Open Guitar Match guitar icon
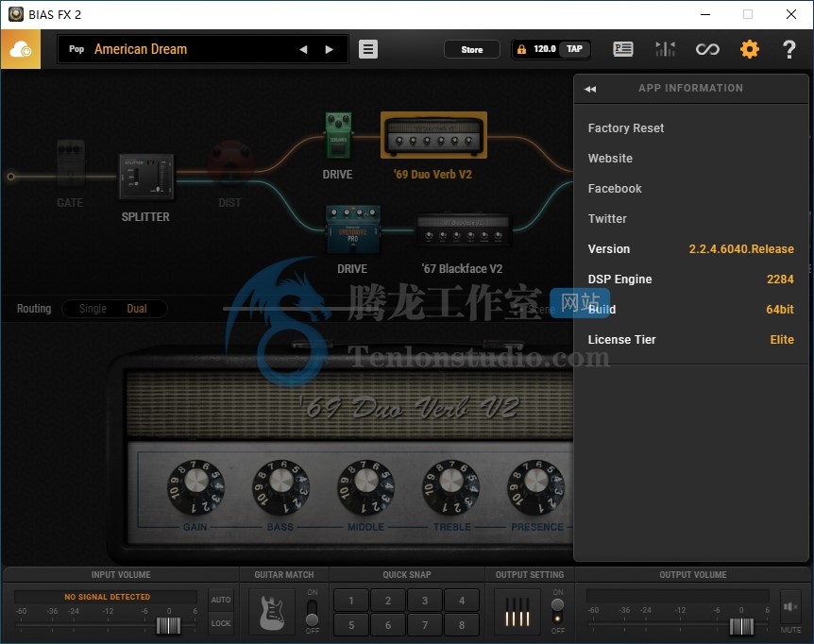The height and width of the screenshot is (644, 814). pyautogui.click(x=272, y=611)
